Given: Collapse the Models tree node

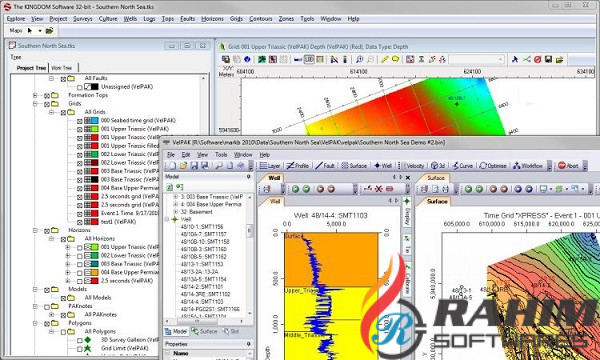Looking at the screenshot, I should point(35,289).
